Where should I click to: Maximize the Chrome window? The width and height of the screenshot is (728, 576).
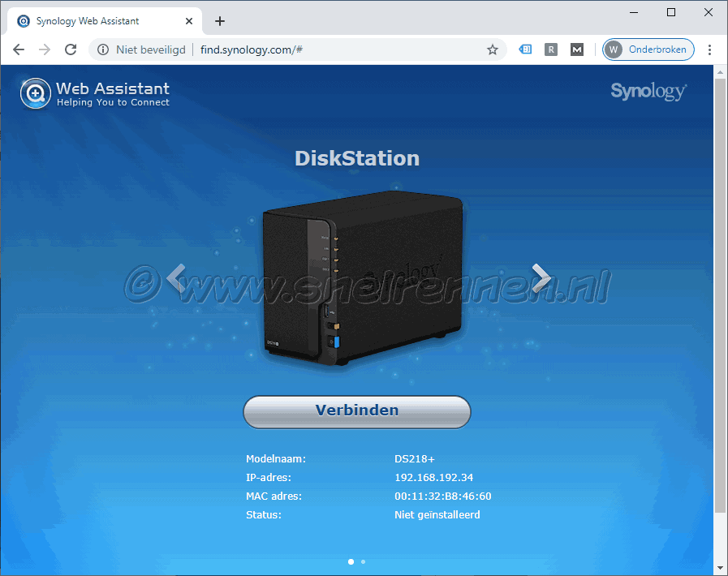[671, 12]
